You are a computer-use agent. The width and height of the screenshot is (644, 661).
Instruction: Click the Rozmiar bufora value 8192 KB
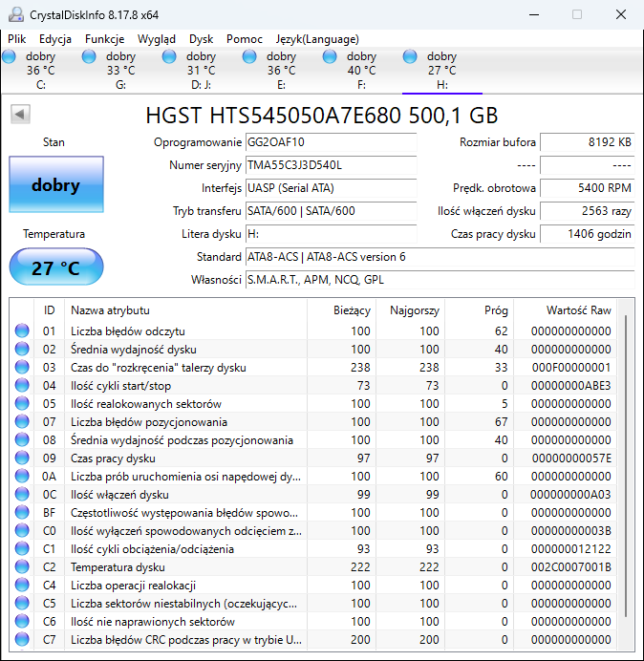click(x=588, y=142)
